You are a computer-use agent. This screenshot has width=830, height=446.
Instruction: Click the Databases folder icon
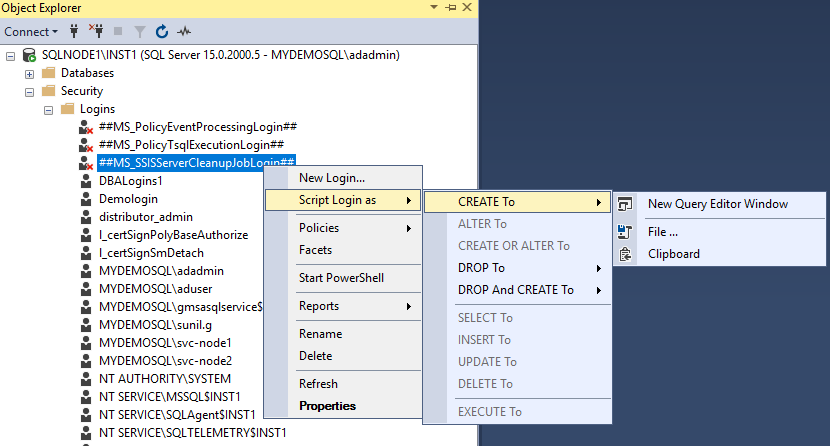(x=49, y=72)
